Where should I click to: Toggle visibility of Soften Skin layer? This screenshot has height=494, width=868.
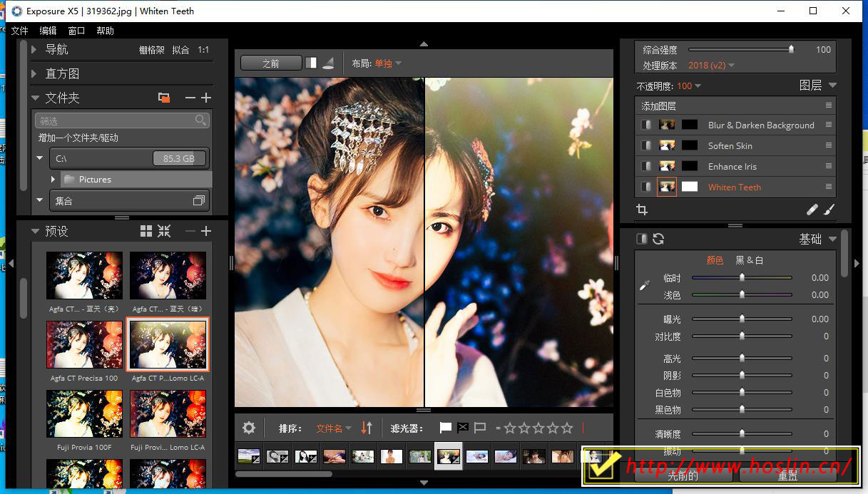coord(645,145)
